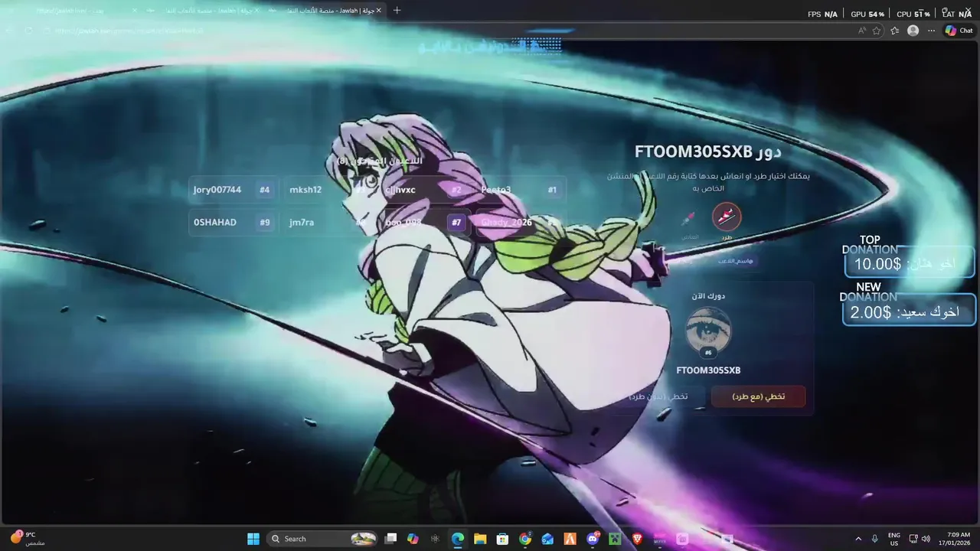Toggle read aloud icon in address bar
Viewport: 980px width, 551px height.
pyautogui.click(x=862, y=31)
